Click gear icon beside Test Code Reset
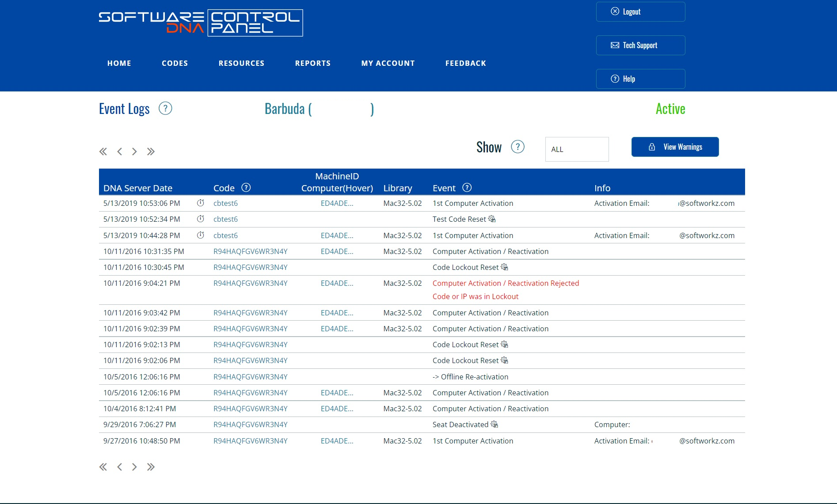This screenshot has height=504, width=837. pyautogui.click(x=492, y=219)
